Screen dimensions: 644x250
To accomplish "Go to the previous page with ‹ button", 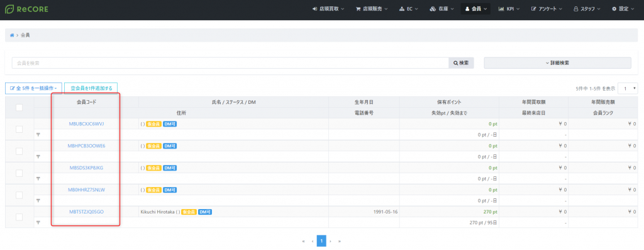I will tap(312, 241).
